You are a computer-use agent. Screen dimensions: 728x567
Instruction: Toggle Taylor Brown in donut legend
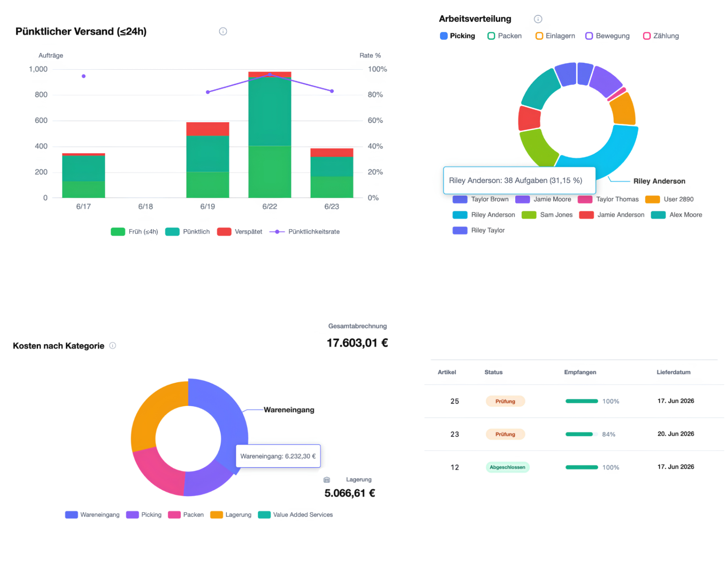coord(481,199)
